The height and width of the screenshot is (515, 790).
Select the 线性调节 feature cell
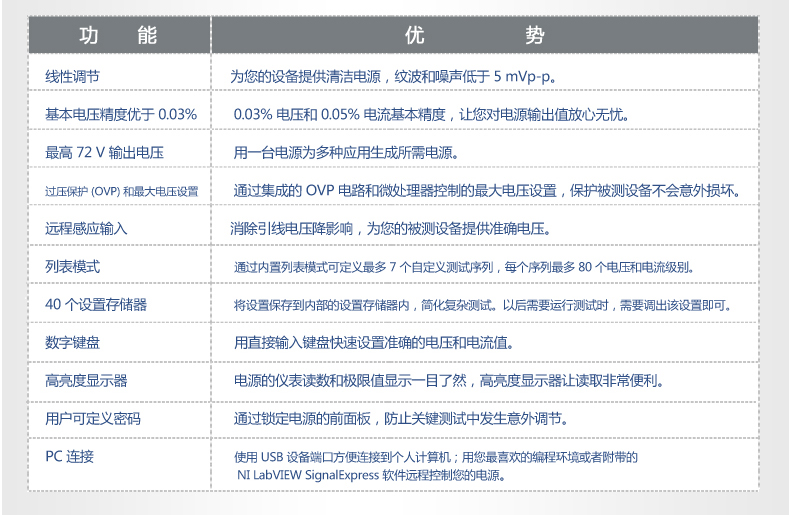72,77
